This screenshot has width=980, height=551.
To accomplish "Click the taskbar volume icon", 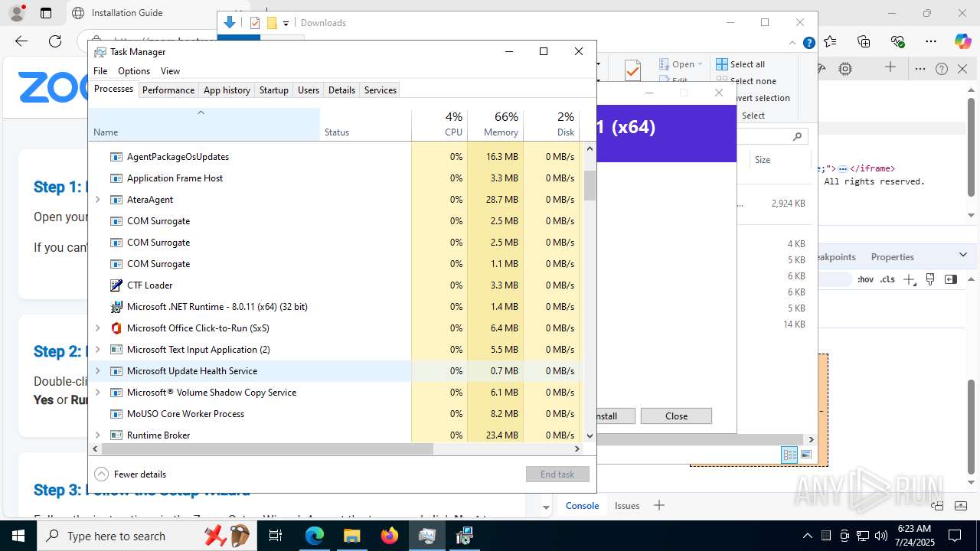I will point(881,536).
